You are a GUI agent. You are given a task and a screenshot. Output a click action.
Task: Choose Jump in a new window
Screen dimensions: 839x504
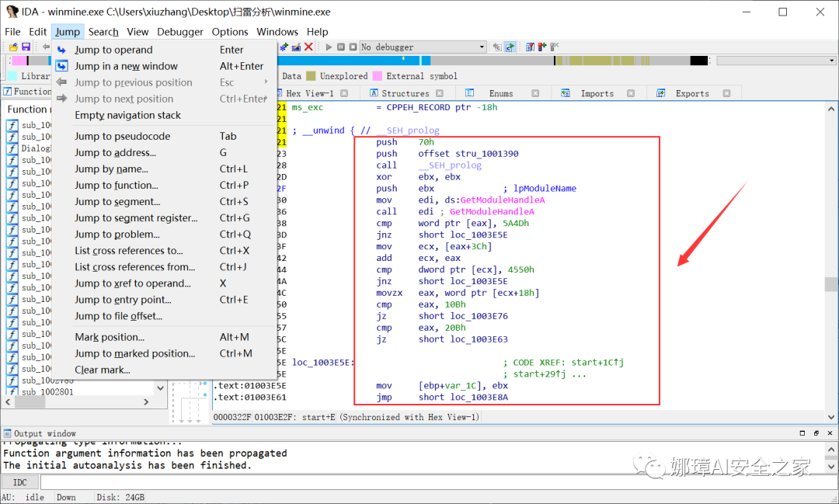164,66
